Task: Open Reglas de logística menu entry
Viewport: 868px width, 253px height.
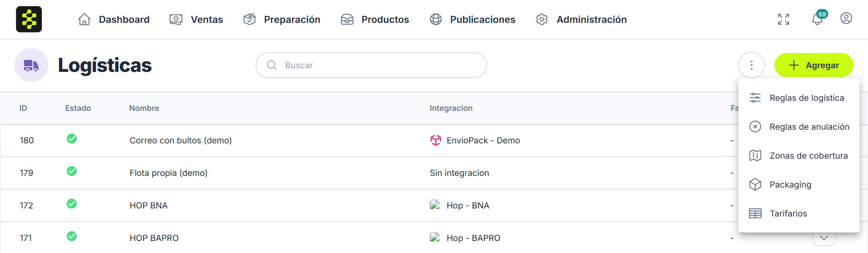Action: (x=799, y=98)
